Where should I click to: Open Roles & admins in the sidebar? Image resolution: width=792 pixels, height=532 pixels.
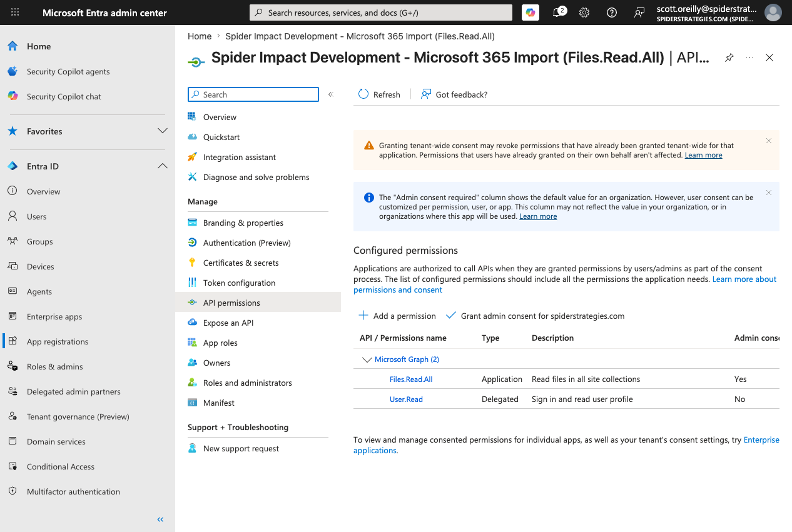pyautogui.click(x=54, y=366)
